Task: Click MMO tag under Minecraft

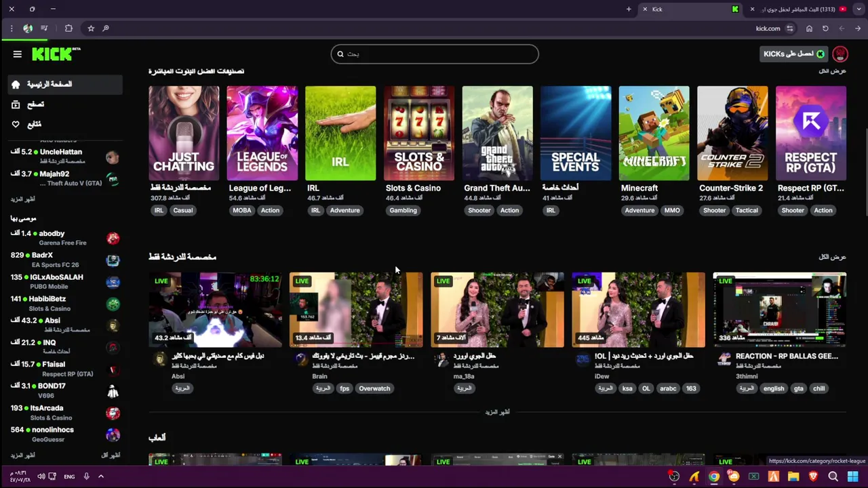Action: coord(672,210)
